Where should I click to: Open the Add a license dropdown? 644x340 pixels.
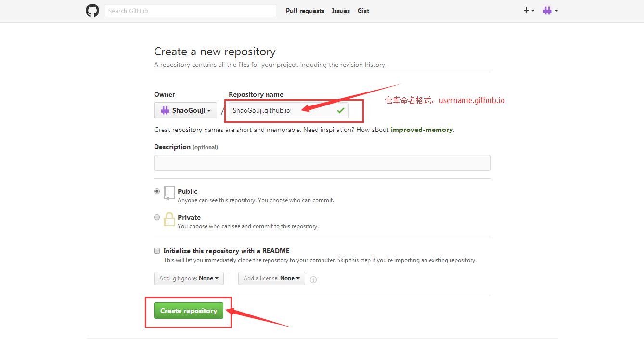point(271,278)
